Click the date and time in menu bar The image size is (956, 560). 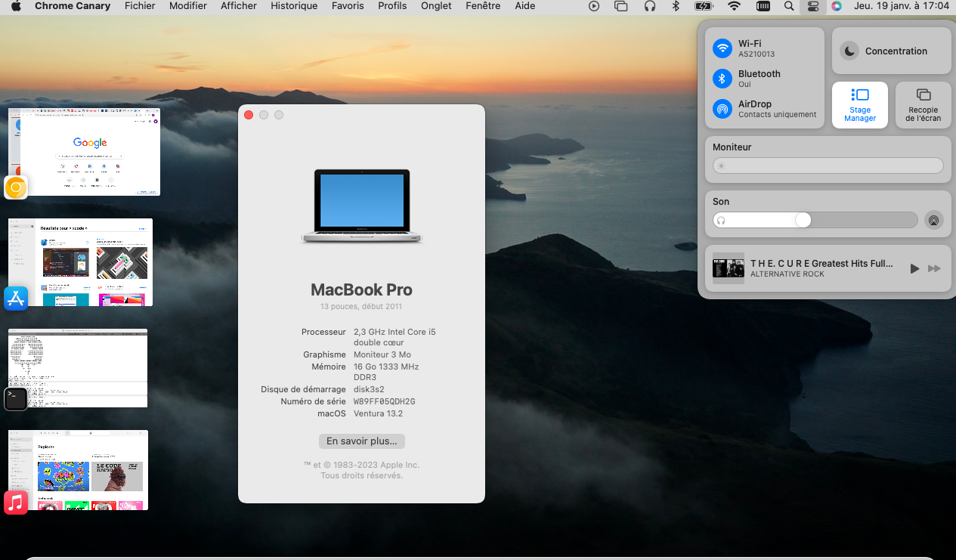pyautogui.click(x=901, y=6)
